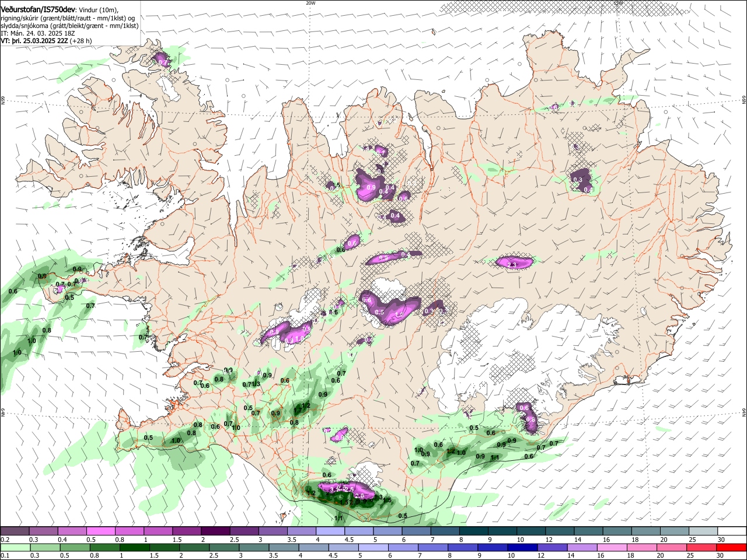This screenshot has width=747, height=560.
Task: Click the dusky mauve 0.2 swatch in upper legend
Action: coord(15,531)
